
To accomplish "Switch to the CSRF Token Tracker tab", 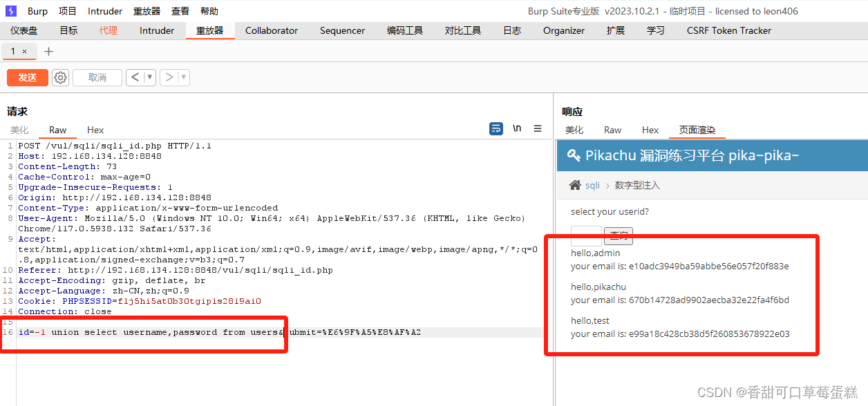I will pos(729,30).
